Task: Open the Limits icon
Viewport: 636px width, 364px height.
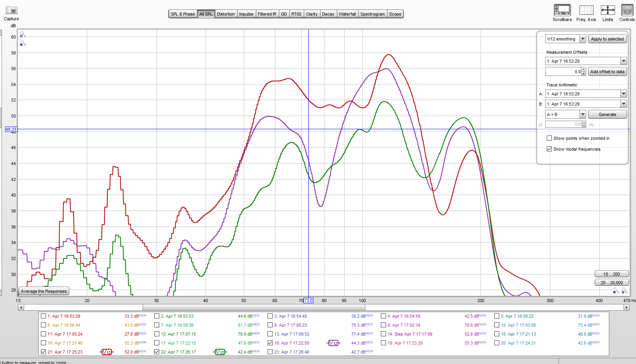Action: (608, 10)
